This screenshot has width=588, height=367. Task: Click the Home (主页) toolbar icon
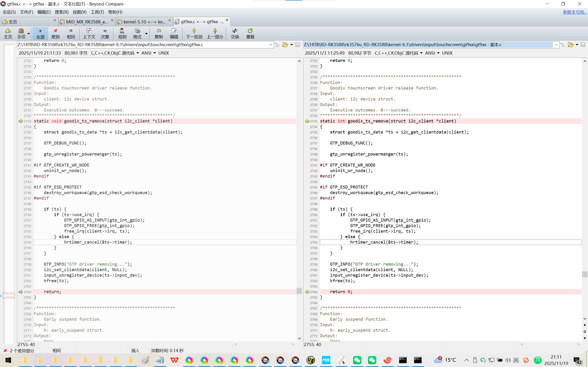tap(8, 33)
